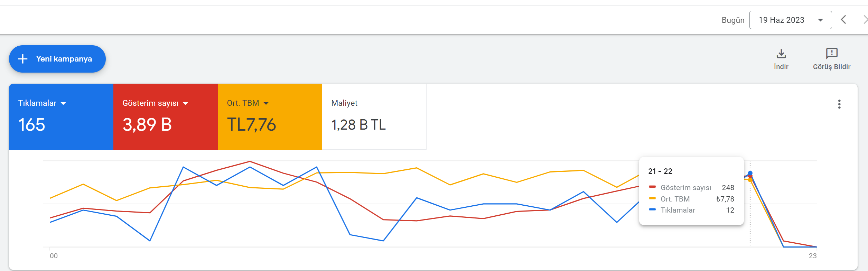This screenshot has height=271, width=868.
Task: Open the 19 Haz 2023 date dropdown
Action: 790,20
